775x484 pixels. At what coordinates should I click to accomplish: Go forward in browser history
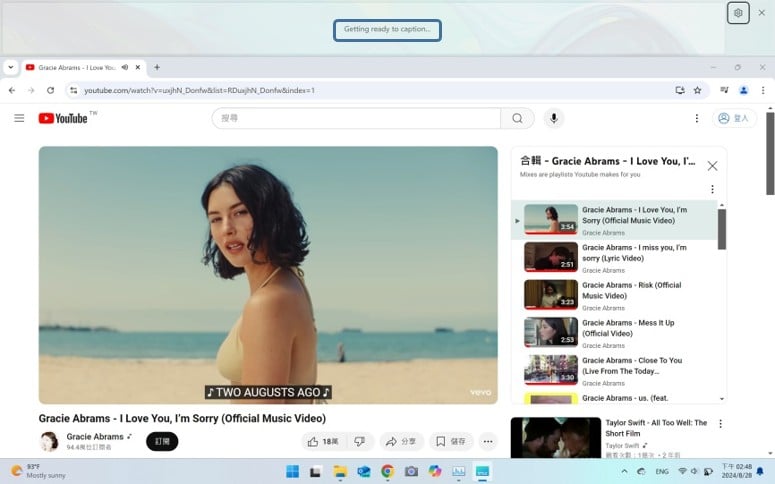tap(31, 90)
